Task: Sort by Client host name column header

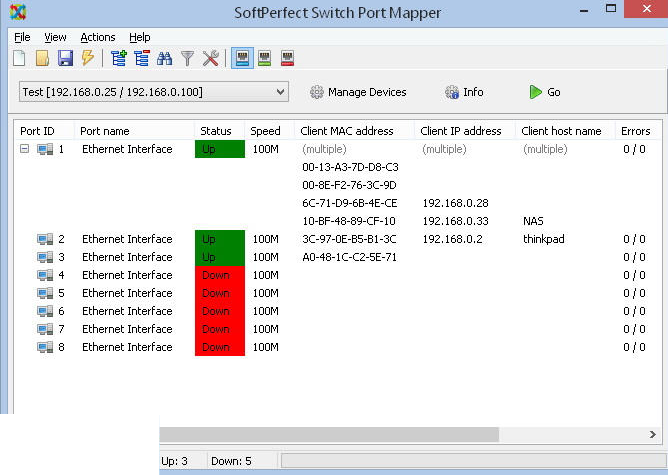Action: pos(561,131)
